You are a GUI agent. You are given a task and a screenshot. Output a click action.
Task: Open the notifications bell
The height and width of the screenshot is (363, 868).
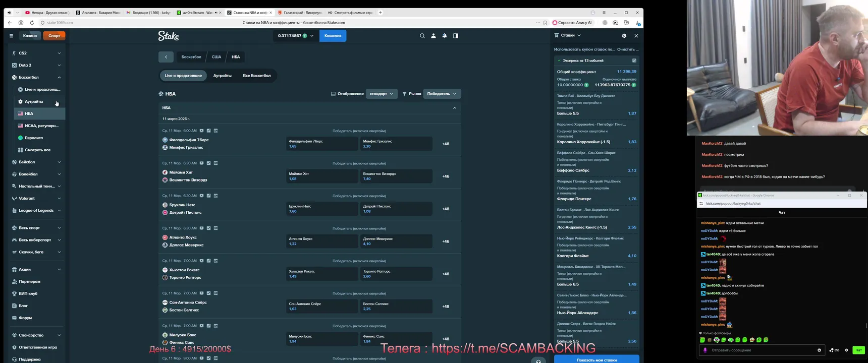(445, 36)
